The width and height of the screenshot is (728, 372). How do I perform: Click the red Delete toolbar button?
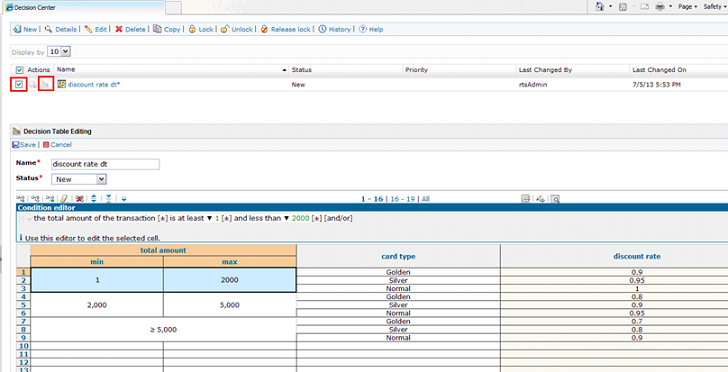(130, 29)
